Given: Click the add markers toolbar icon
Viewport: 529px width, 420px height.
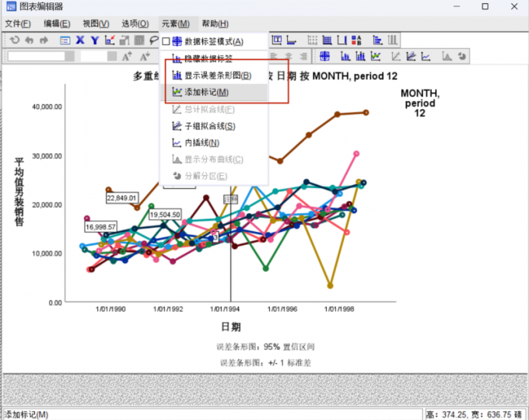Looking at the screenshot, I should pyautogui.click(x=376, y=56).
